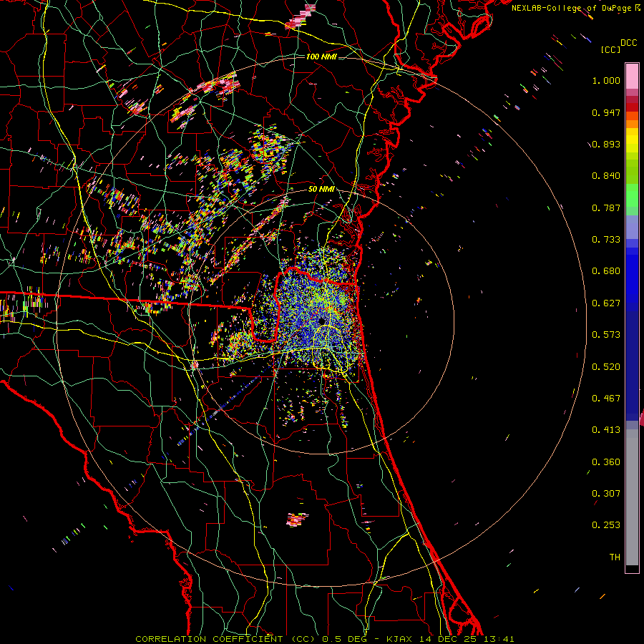The width and height of the screenshot is (644, 644).
Task: Click the 0.467 value on color scale
Action: pos(606,399)
